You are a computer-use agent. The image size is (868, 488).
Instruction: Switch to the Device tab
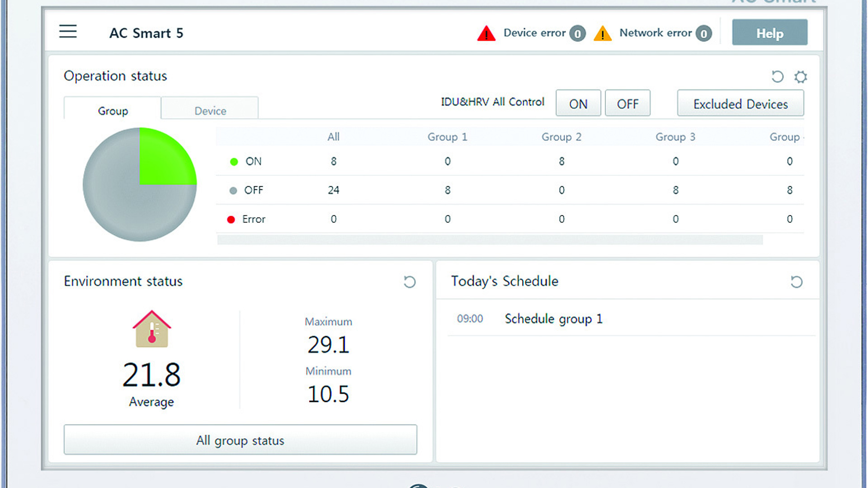pos(210,110)
